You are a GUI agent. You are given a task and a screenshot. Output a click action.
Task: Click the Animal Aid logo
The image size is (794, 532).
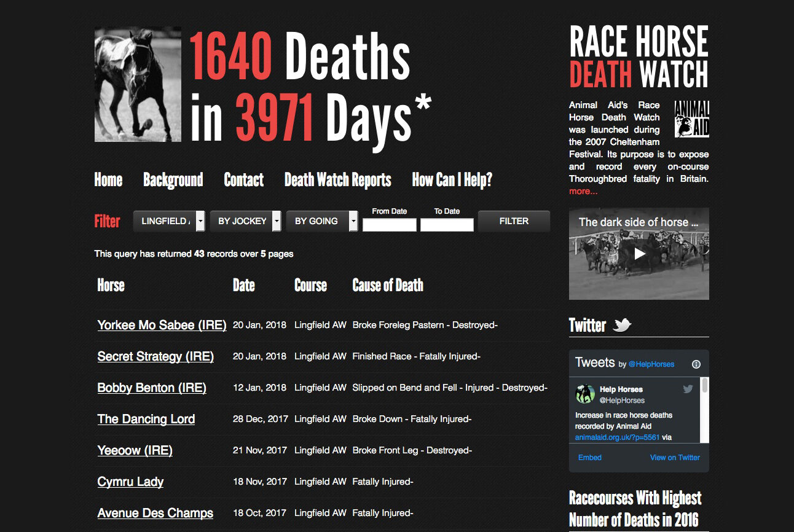click(691, 119)
